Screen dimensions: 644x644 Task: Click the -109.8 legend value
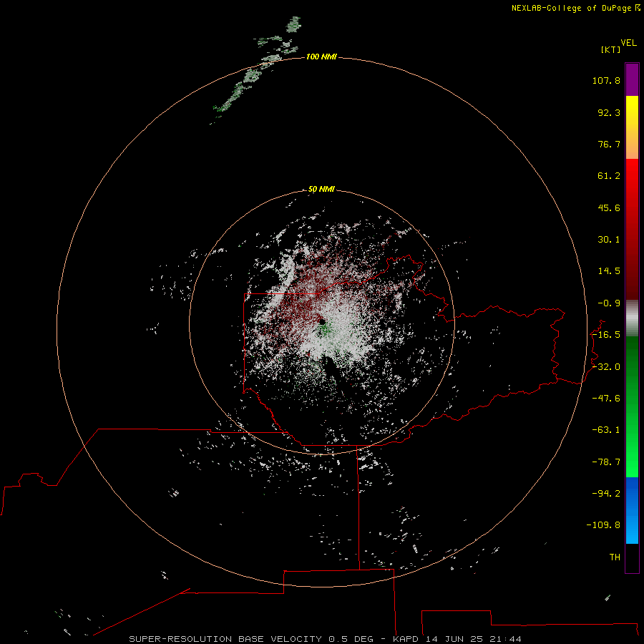[603, 525]
